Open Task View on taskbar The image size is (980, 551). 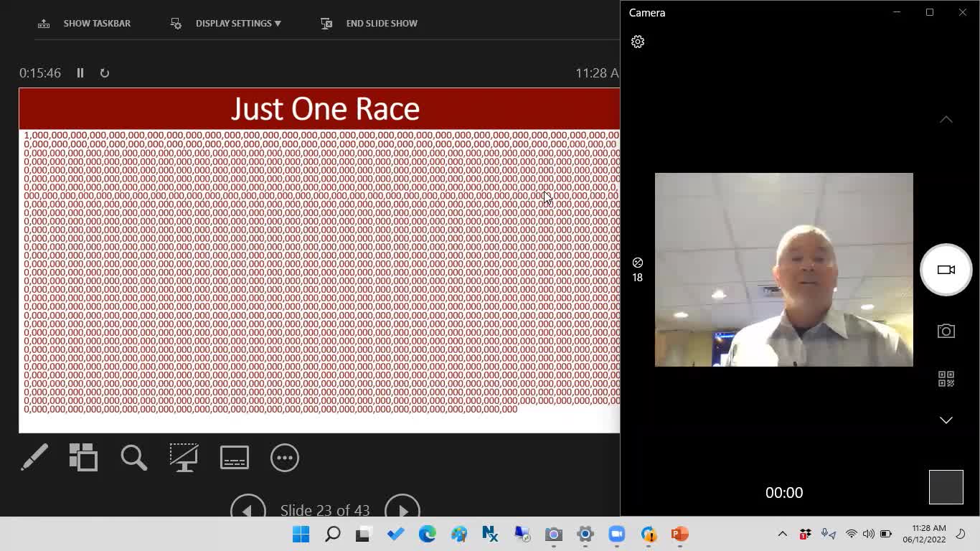click(x=364, y=534)
